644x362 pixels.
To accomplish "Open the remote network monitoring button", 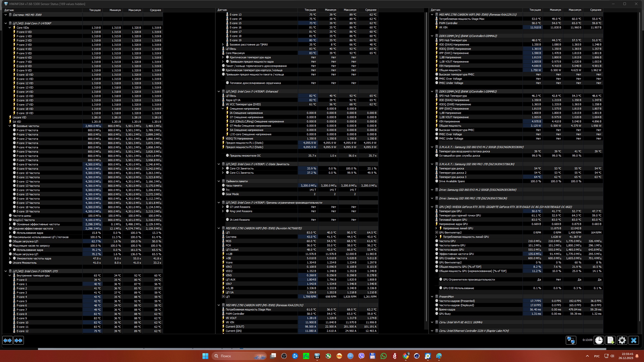I will tap(571, 340).
